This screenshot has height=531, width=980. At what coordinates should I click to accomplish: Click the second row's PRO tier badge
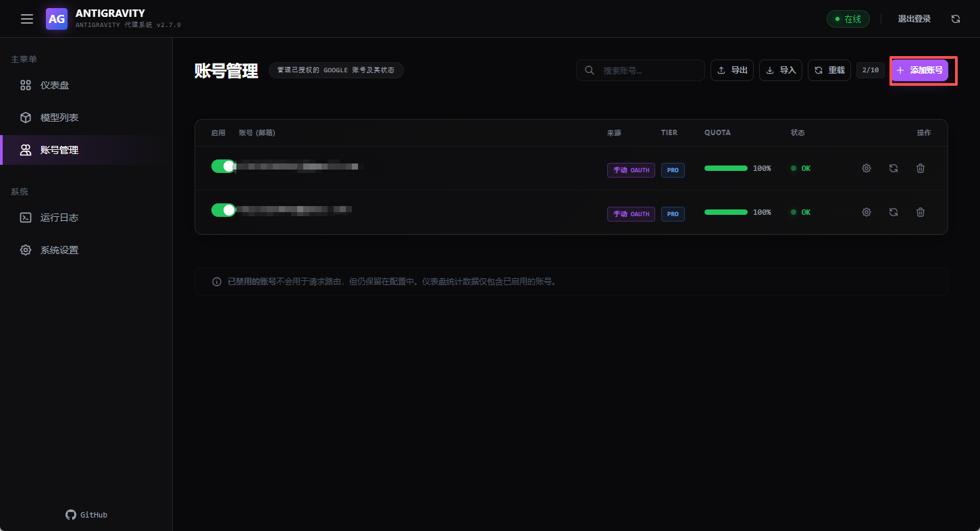click(x=673, y=214)
